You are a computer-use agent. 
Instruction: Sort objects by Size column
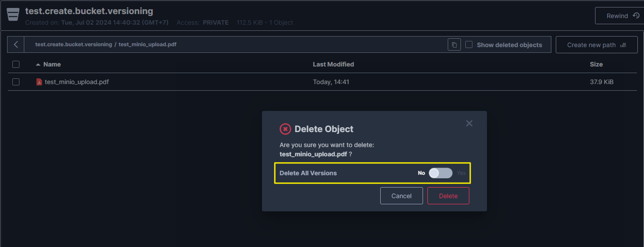[x=596, y=64]
